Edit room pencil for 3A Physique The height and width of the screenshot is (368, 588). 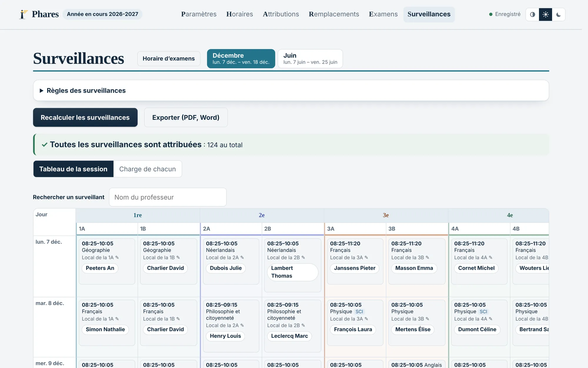366,319
